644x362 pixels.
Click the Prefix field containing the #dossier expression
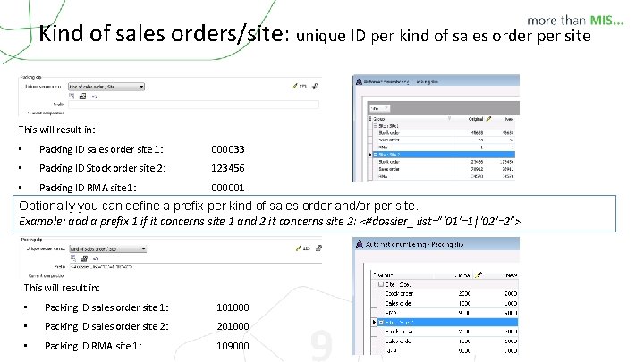pyautogui.click(x=195, y=266)
